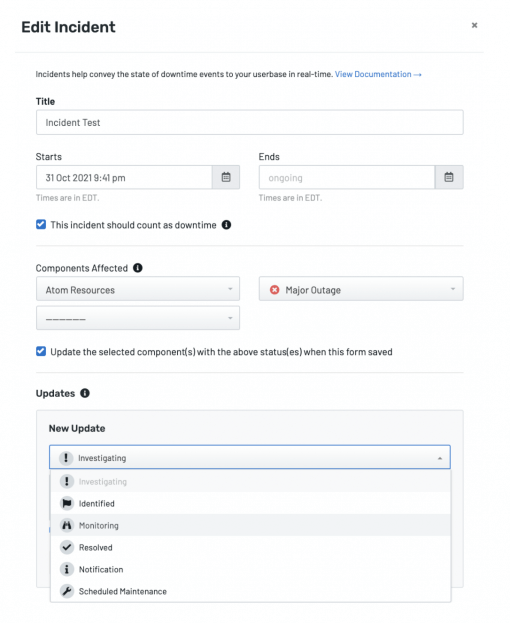
Task: Click the wrench Scheduled Maintenance icon
Action: tap(67, 591)
